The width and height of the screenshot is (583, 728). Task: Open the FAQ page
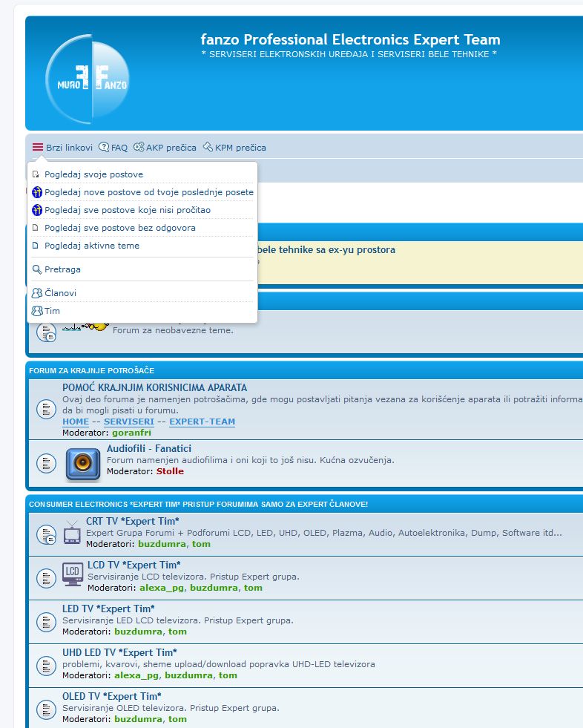click(x=113, y=148)
